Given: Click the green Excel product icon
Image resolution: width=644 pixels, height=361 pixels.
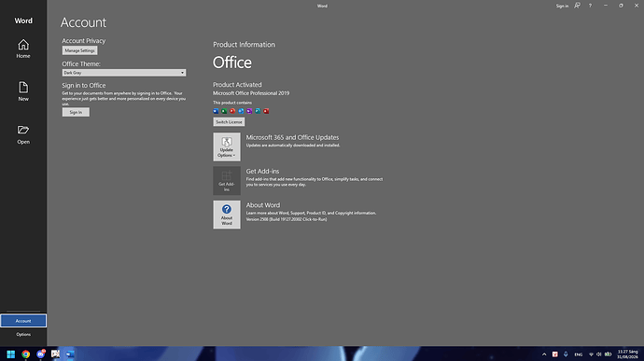Looking at the screenshot, I should pos(224,111).
